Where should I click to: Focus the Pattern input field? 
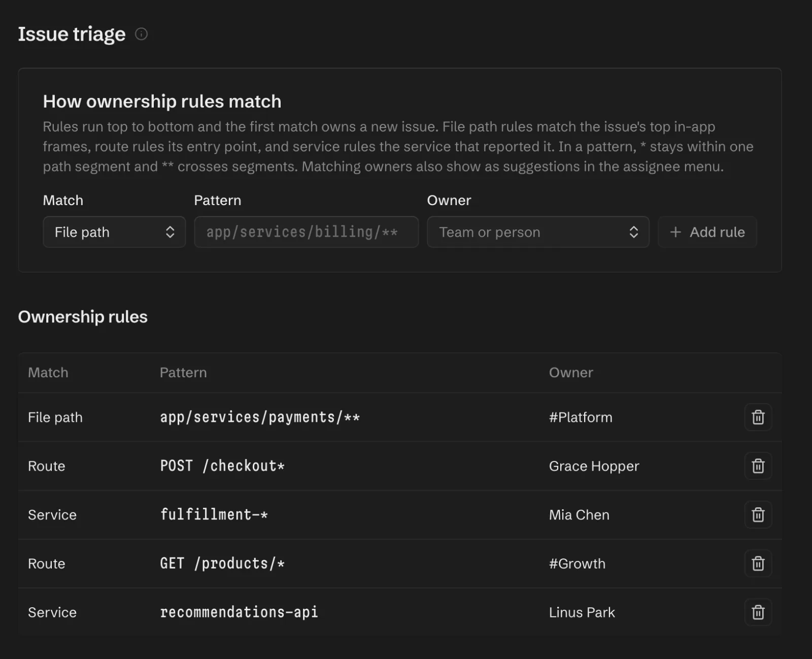(306, 232)
